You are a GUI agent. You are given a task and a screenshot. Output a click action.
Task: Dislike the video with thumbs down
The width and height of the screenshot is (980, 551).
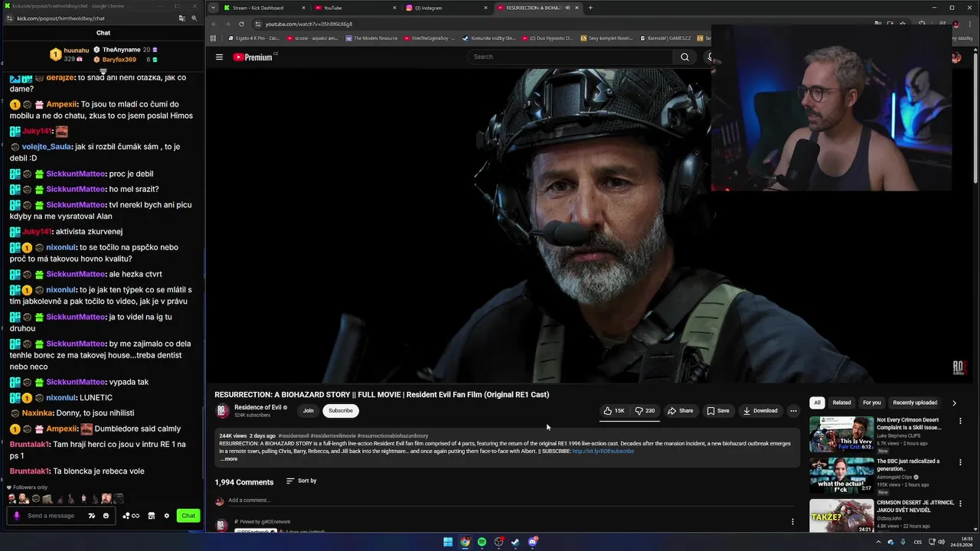pos(645,411)
